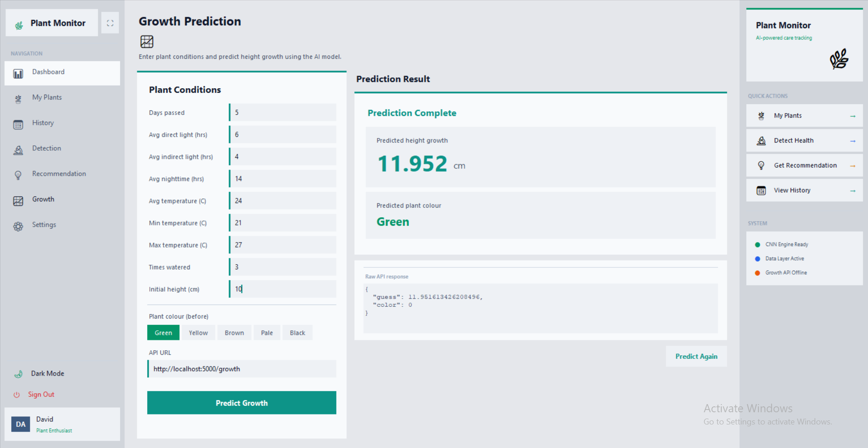Click the Get Recommendation lightbulb icon
Viewport: 868px width, 448px height.
coord(761,166)
